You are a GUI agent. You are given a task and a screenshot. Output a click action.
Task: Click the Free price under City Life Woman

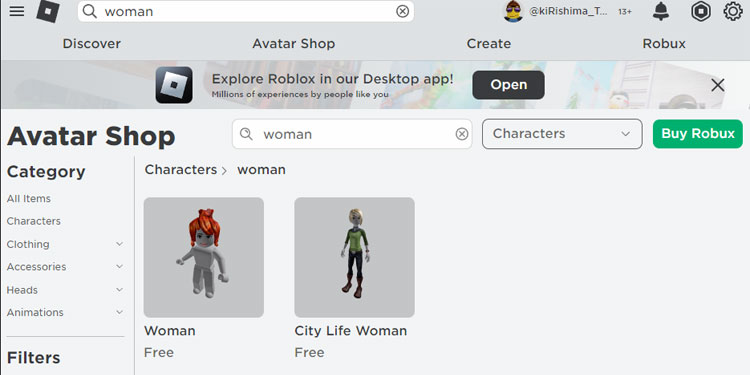pyautogui.click(x=309, y=353)
